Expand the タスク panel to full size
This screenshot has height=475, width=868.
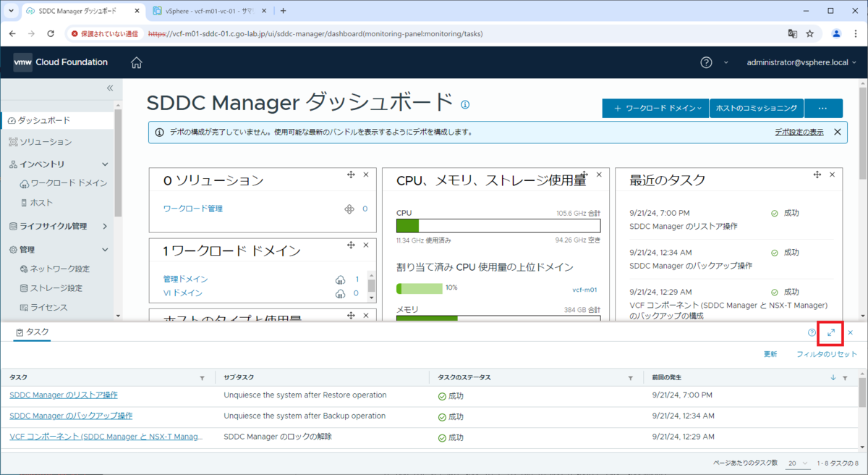831,332
